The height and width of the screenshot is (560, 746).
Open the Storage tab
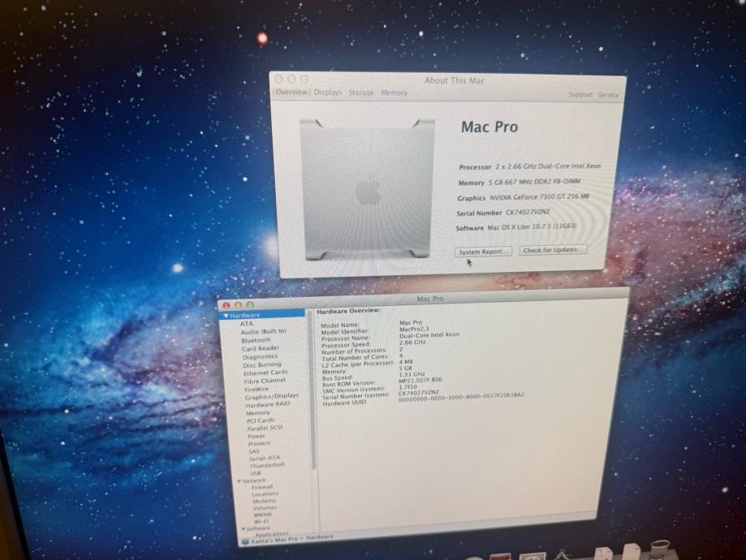[x=361, y=93]
